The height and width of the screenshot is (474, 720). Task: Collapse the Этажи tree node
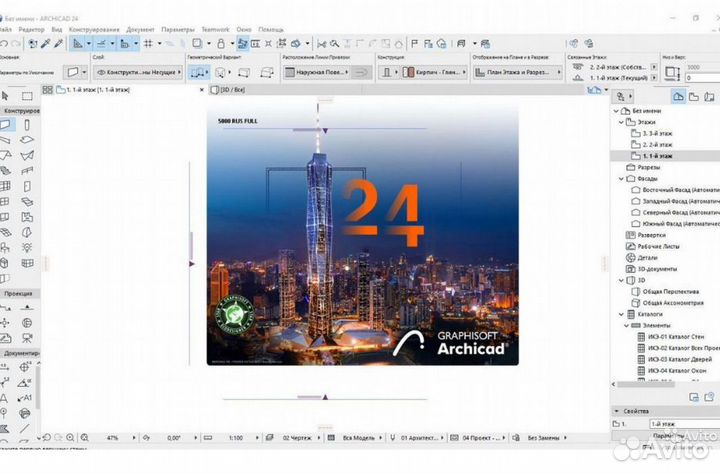[621, 122]
